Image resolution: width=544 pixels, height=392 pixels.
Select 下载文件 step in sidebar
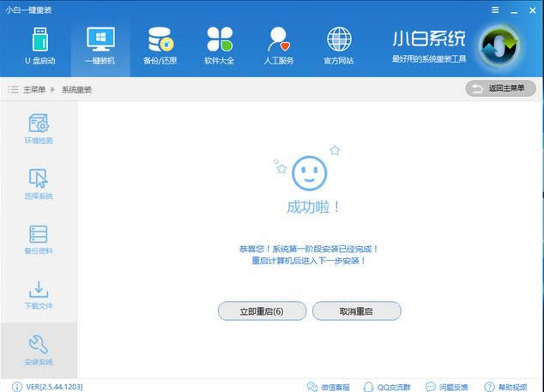(x=39, y=295)
